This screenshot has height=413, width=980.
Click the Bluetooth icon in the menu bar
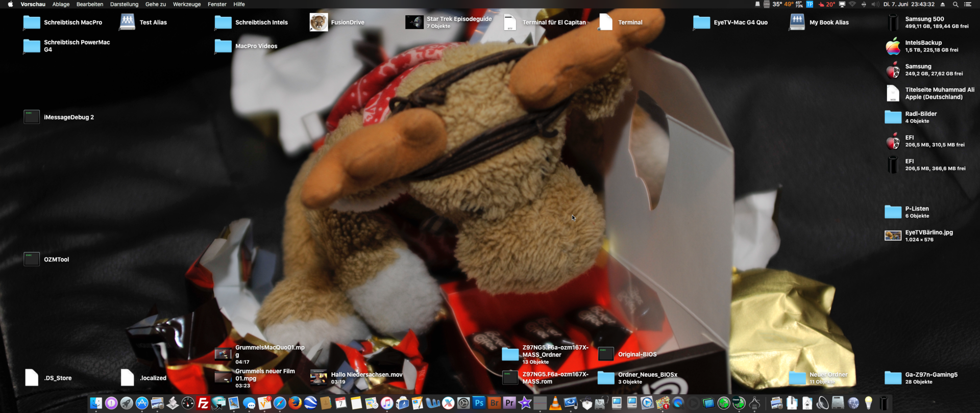click(864, 4)
